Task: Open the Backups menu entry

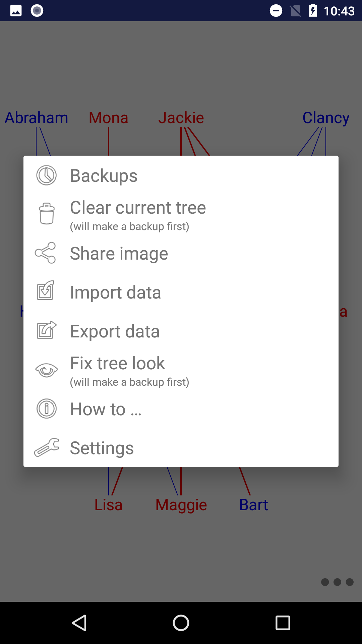Action: tap(104, 176)
